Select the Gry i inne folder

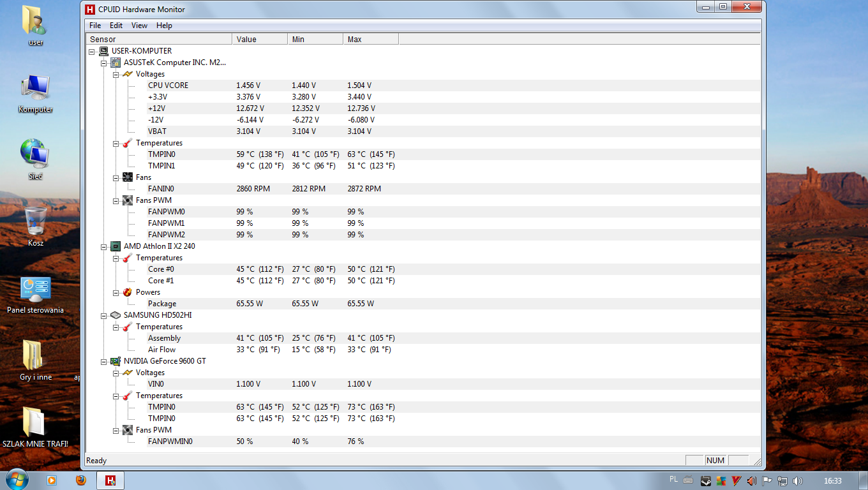coord(35,360)
